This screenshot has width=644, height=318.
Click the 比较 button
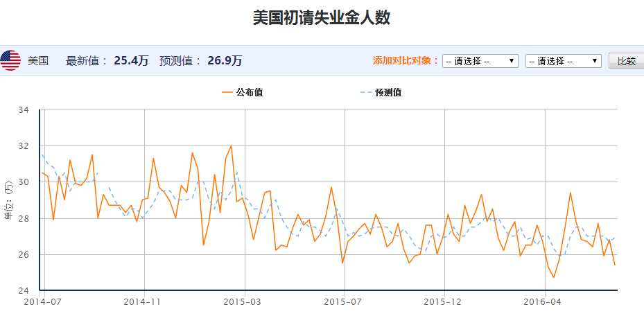[x=627, y=61]
